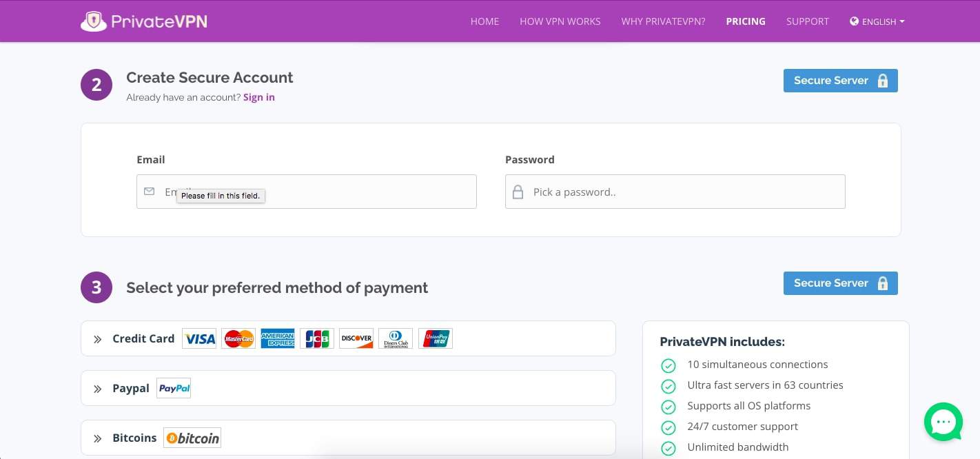Click Secure Server button near Create Account
Image resolution: width=980 pixels, height=459 pixels.
(x=841, y=81)
